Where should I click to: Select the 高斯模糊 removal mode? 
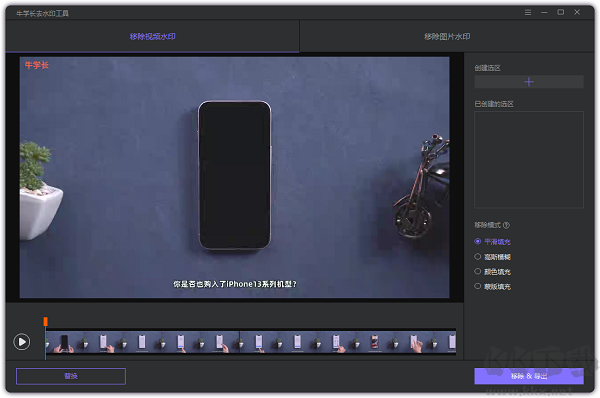(x=492, y=257)
